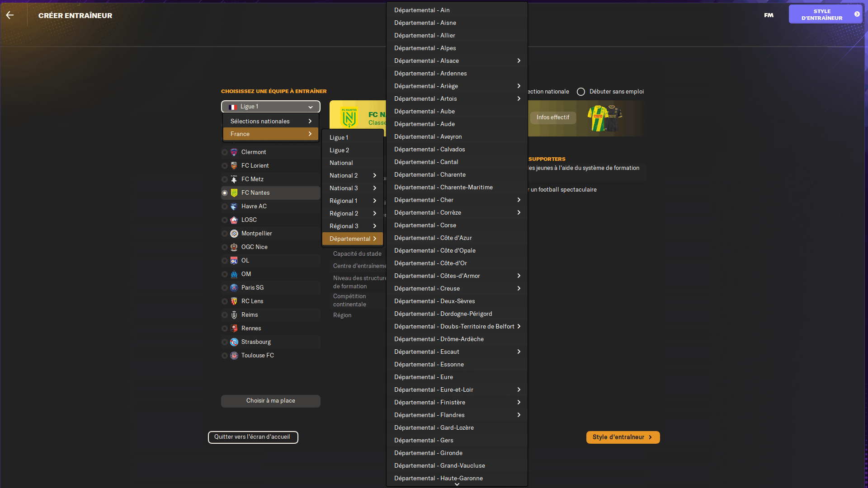868x488 pixels.
Task: Click the FM logo icon
Action: pos(769,15)
